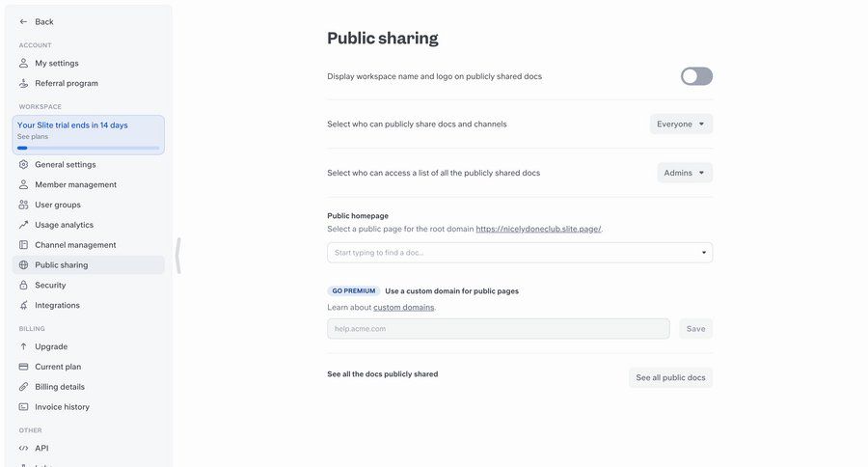
Task: Open Invoice history page
Action: click(x=62, y=407)
